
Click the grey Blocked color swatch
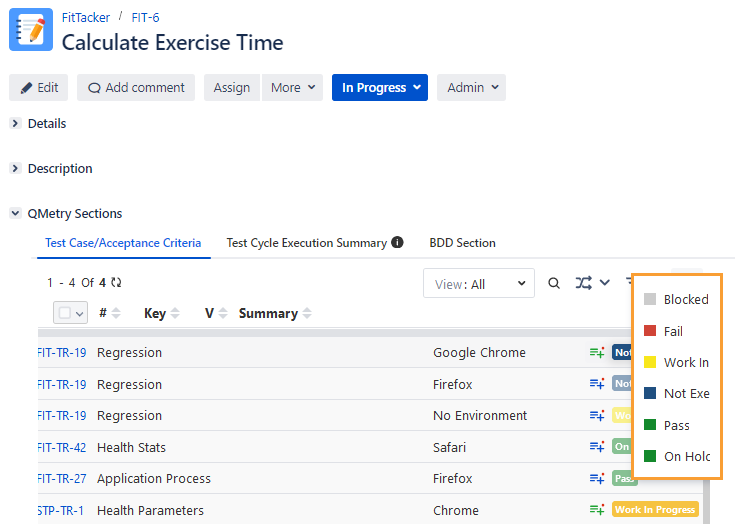(x=650, y=299)
